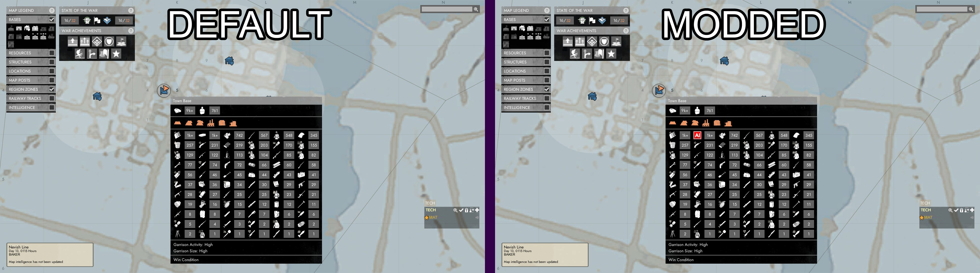The image size is (980, 273).
Task: Click lock icon in DEFAULT TECH squad panel
Action: coord(467,210)
